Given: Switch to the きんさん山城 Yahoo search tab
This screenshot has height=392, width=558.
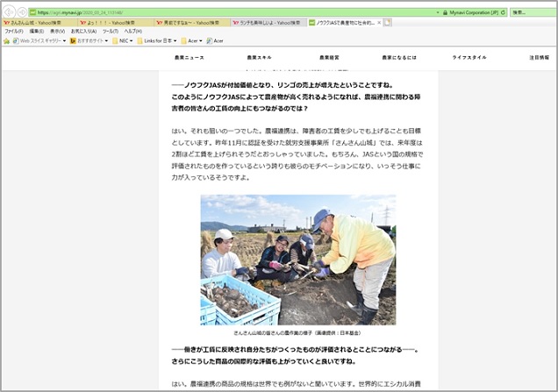Looking at the screenshot, I should pyautogui.click(x=40, y=23).
